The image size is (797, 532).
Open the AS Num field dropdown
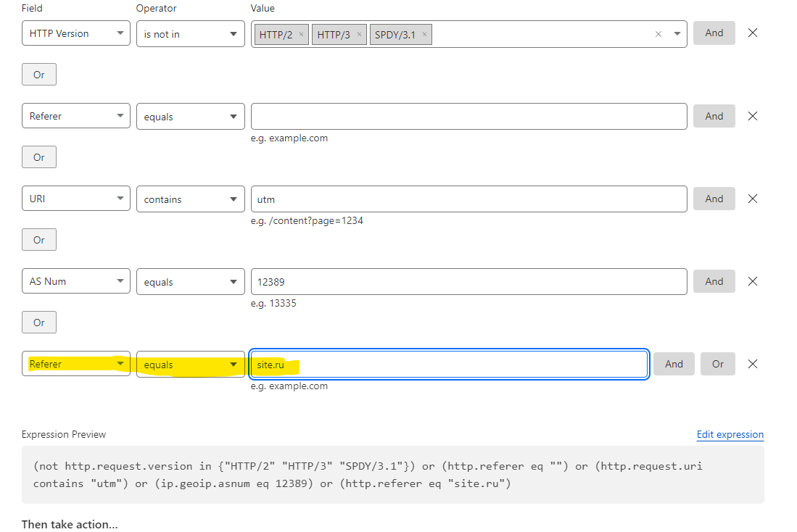(x=76, y=281)
